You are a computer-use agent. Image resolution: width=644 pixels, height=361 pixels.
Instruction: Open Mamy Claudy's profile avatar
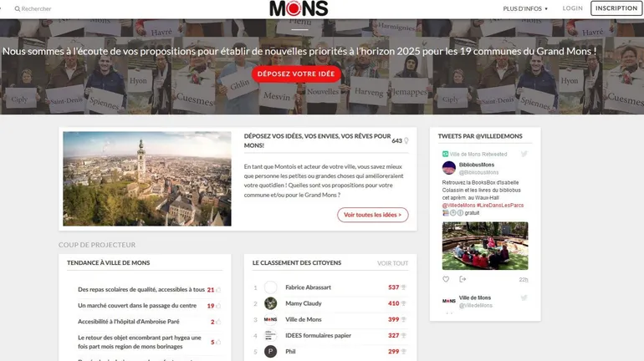click(x=270, y=303)
